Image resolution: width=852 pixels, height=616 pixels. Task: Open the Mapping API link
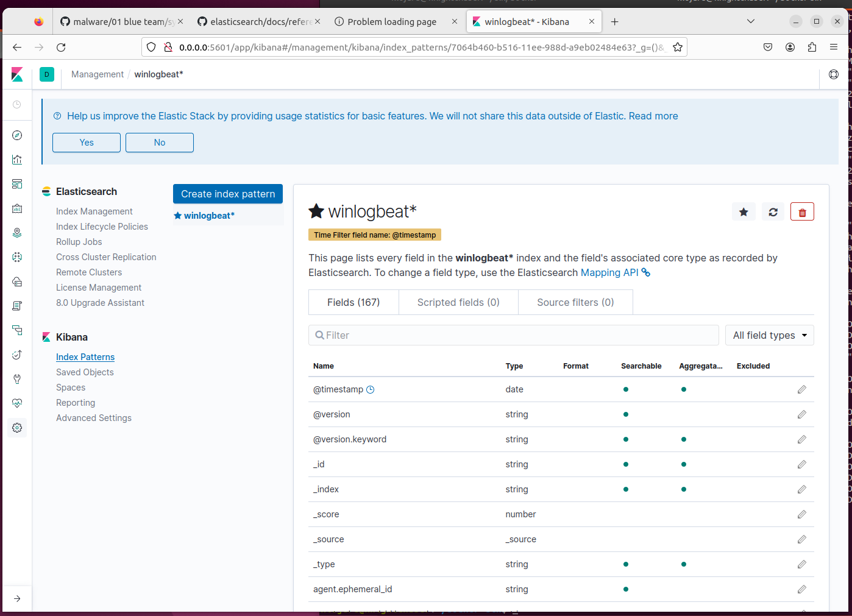(x=615, y=272)
